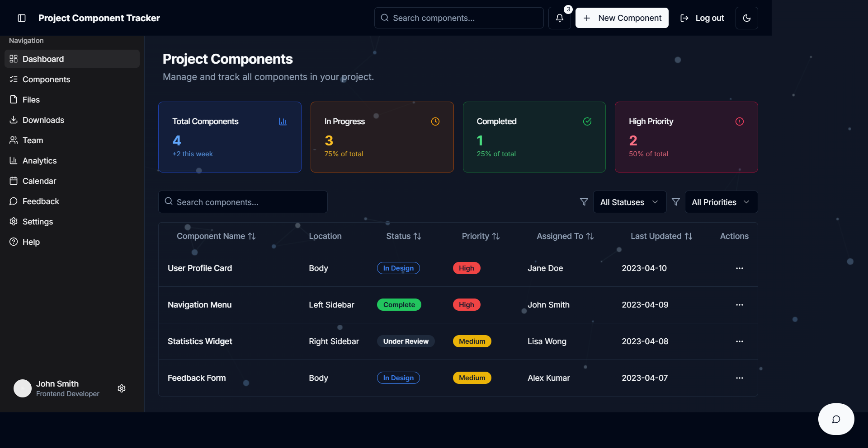Click the Calendar sidebar icon
Screen dimensions: 868x448
14,181
